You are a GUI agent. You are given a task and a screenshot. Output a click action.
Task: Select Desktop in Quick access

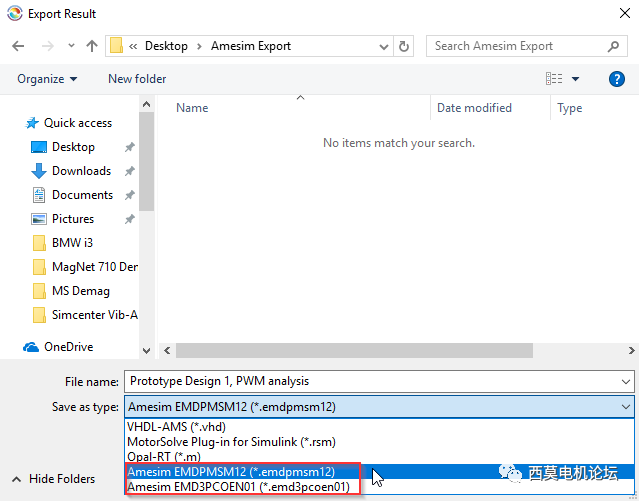click(x=63, y=147)
